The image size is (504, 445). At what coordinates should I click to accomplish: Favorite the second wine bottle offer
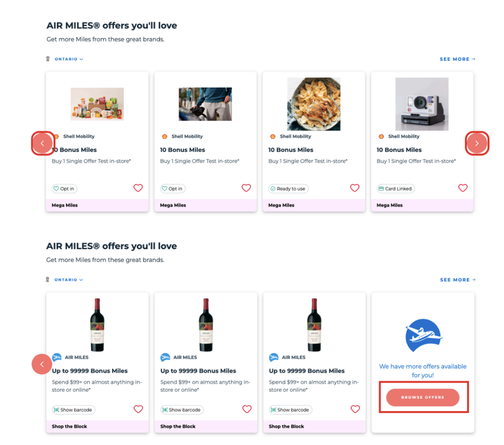coord(247,409)
